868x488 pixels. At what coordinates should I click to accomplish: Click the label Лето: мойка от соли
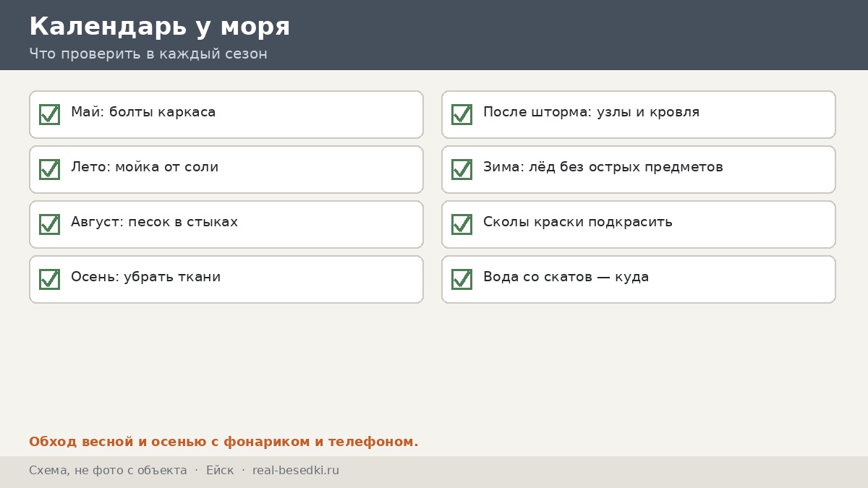pos(145,167)
